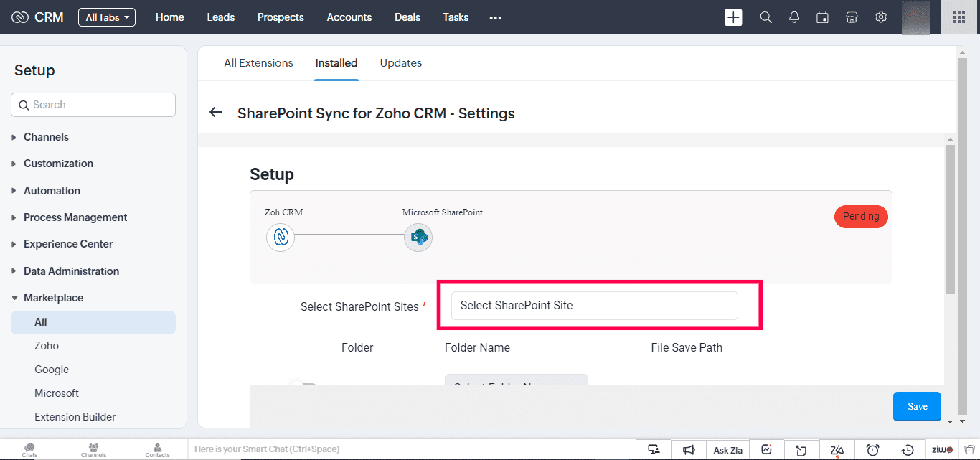Click the inner settings panel scrollbar
The height and width of the screenshot is (460, 980).
pyautogui.click(x=951, y=219)
